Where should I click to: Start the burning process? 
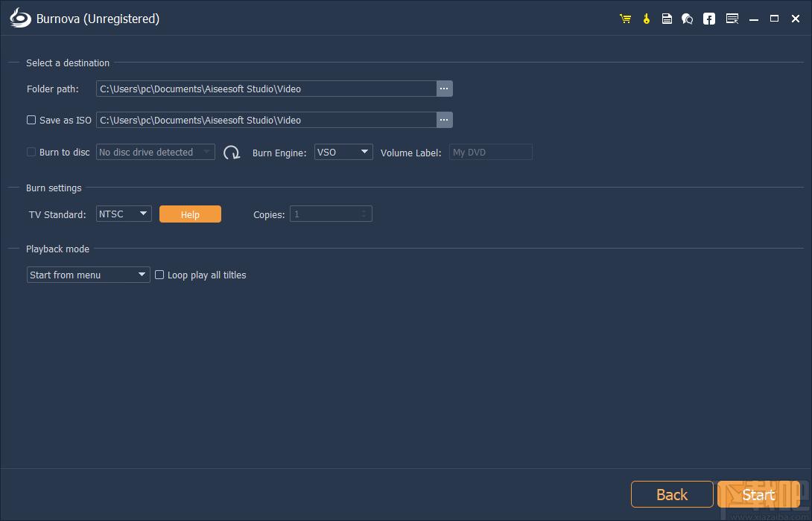point(758,495)
